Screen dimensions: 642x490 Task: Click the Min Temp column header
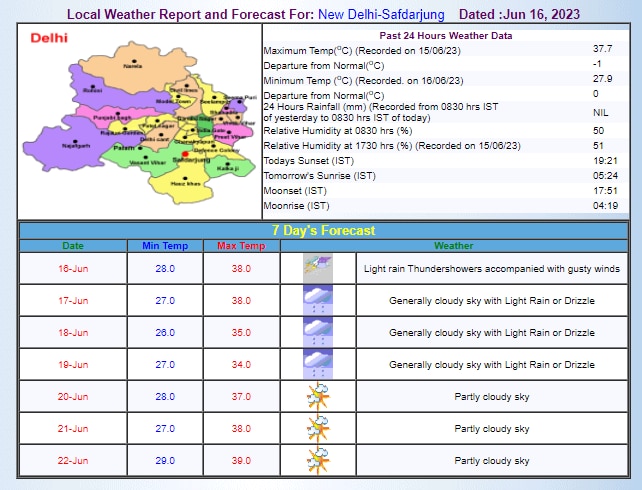[165, 245]
